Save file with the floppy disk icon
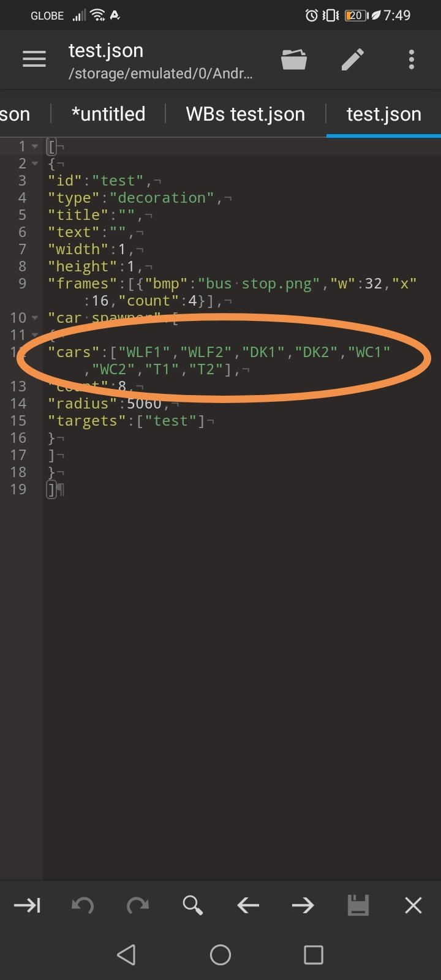441x980 pixels. pos(358,905)
